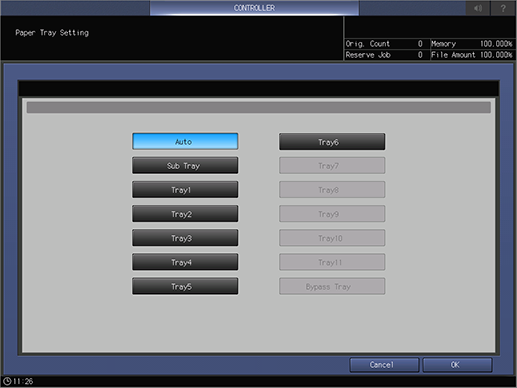The image size is (517, 388).
Task: Click the disabled Tray7 button
Action: click(332, 165)
